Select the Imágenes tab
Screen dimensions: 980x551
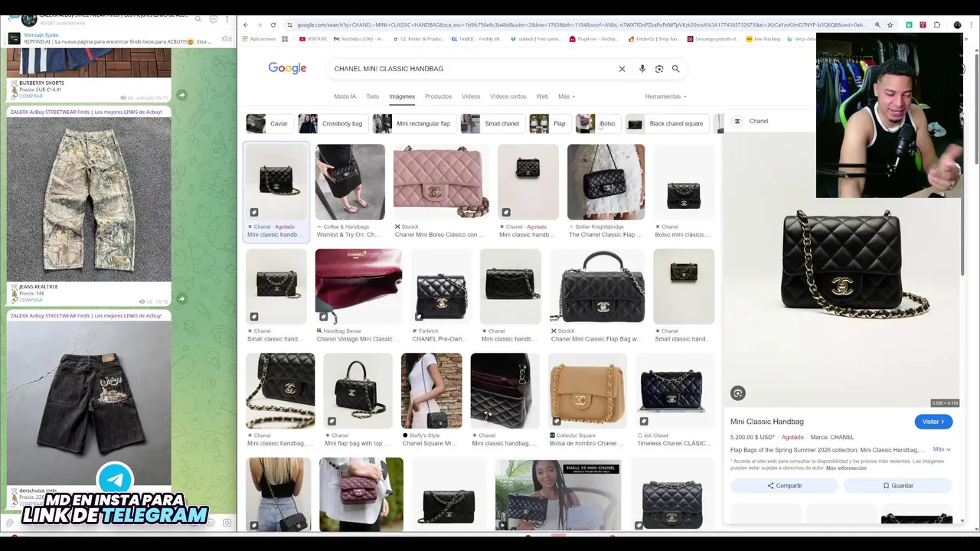pyautogui.click(x=402, y=96)
